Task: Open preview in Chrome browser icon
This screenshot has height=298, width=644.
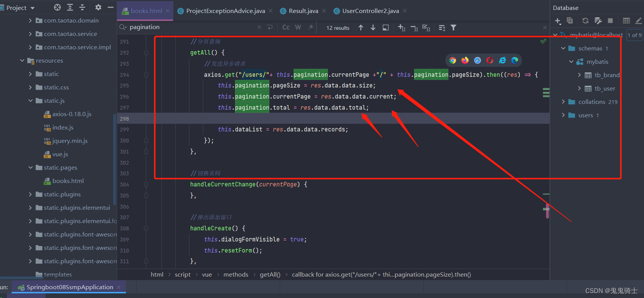Action: tap(453, 60)
